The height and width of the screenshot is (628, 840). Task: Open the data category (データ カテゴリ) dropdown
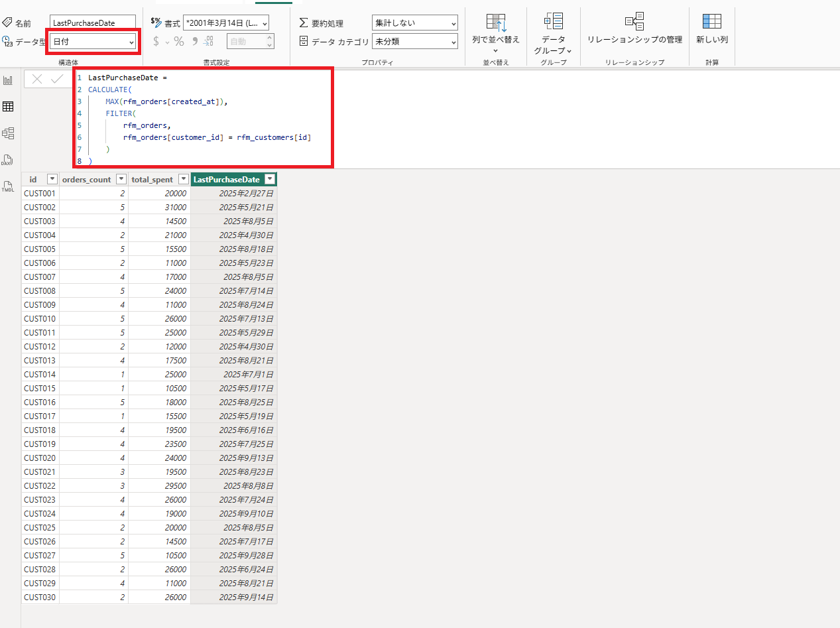pos(415,42)
